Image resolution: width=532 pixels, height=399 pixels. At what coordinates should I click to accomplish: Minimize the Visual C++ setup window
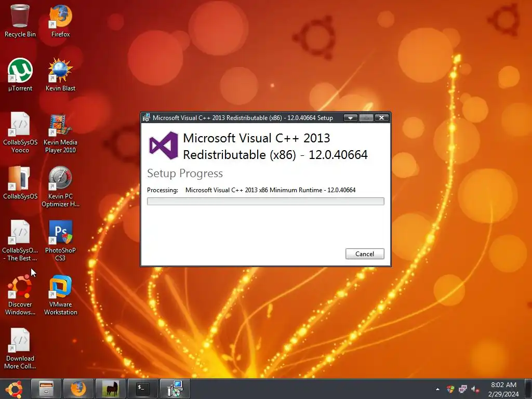350,118
